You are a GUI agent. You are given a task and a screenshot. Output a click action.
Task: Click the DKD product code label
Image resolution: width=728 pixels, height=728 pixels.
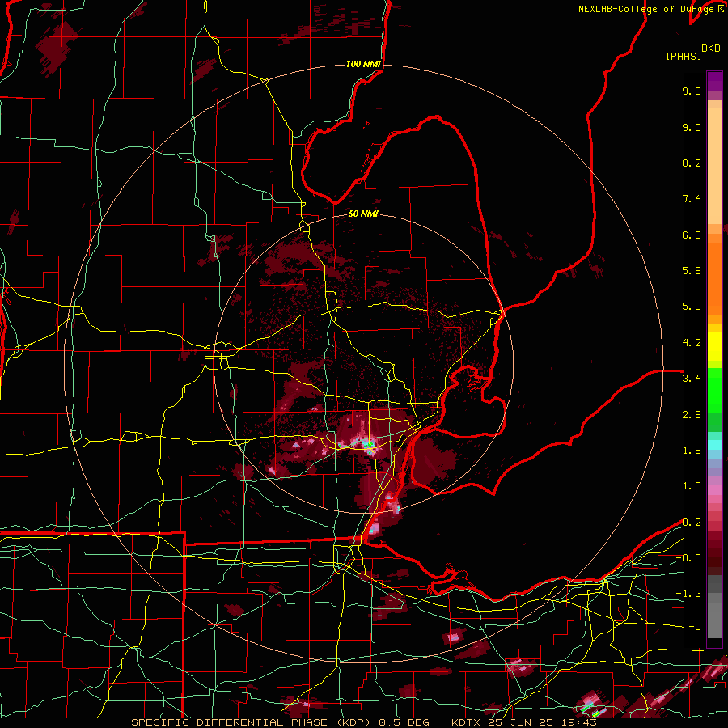click(x=711, y=49)
